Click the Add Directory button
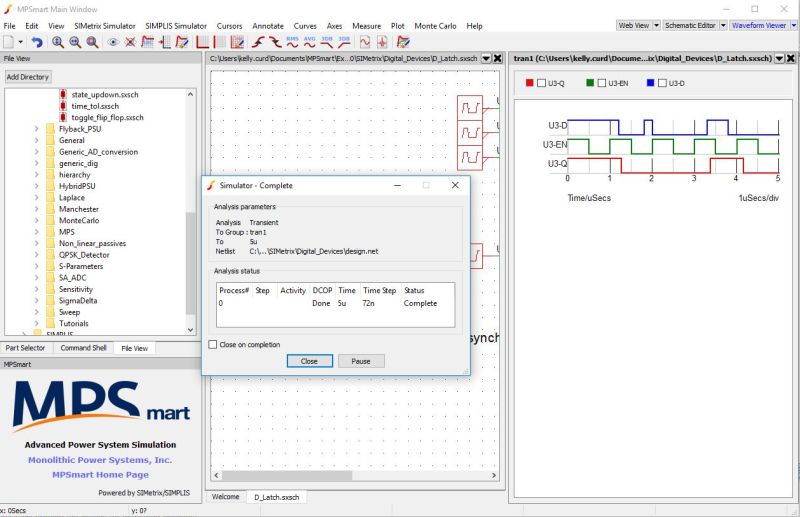Viewport: 800px width, 517px height. coord(28,77)
